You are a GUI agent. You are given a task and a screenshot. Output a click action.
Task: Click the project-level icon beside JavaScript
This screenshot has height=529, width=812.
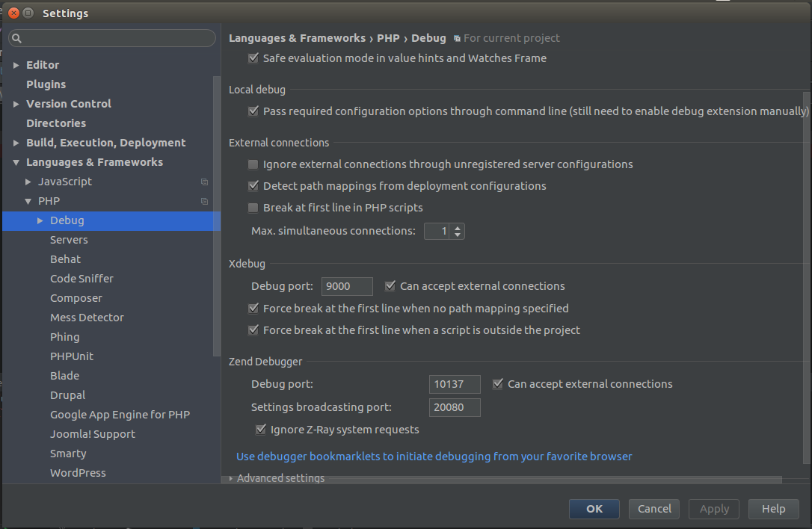[204, 182]
